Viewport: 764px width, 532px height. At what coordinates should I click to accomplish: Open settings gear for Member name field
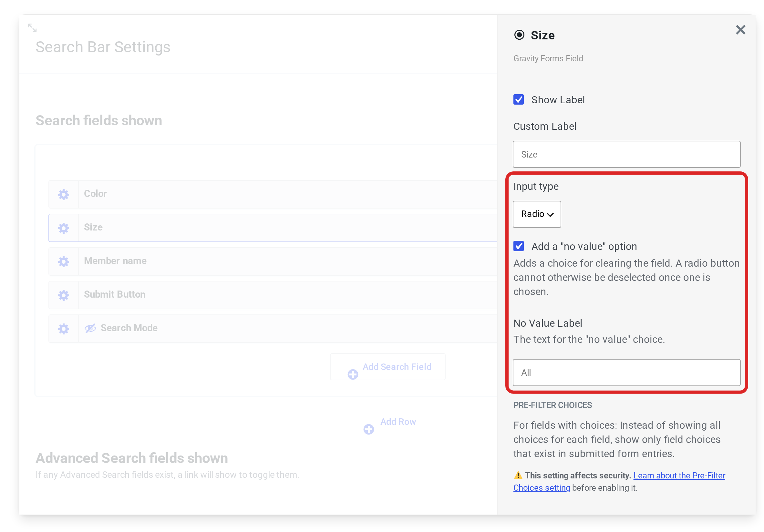tap(64, 261)
